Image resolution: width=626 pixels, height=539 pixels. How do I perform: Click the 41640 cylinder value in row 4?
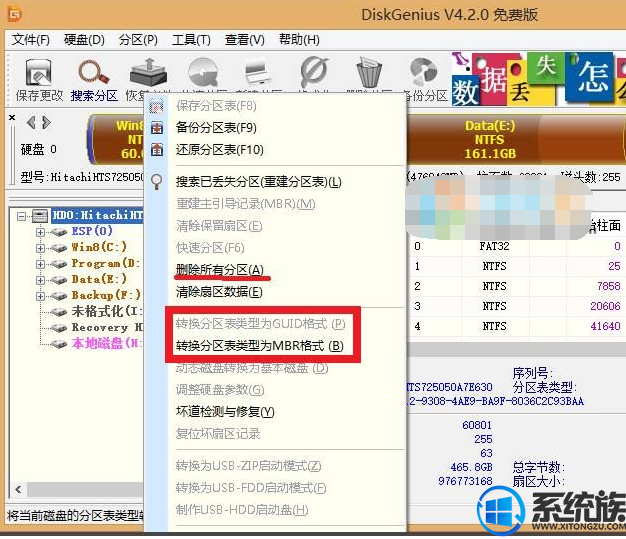click(605, 326)
